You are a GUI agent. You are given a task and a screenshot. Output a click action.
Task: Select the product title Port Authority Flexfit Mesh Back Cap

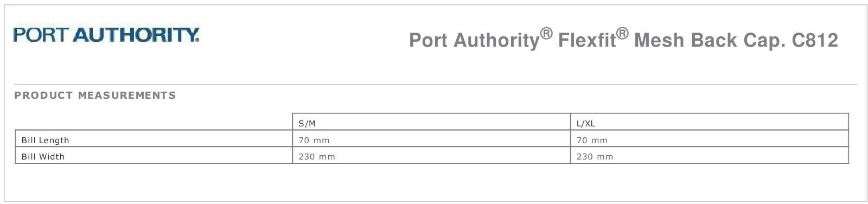pyautogui.click(x=623, y=40)
